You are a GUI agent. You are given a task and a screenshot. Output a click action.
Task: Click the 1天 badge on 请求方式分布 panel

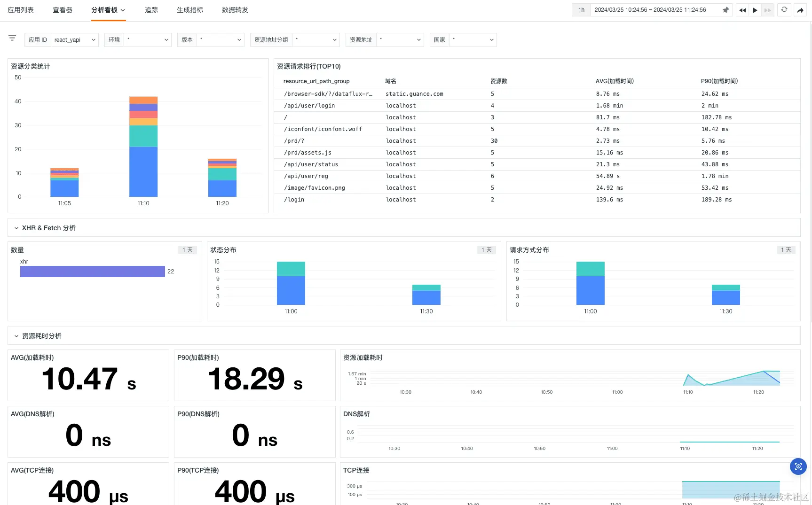tap(786, 250)
